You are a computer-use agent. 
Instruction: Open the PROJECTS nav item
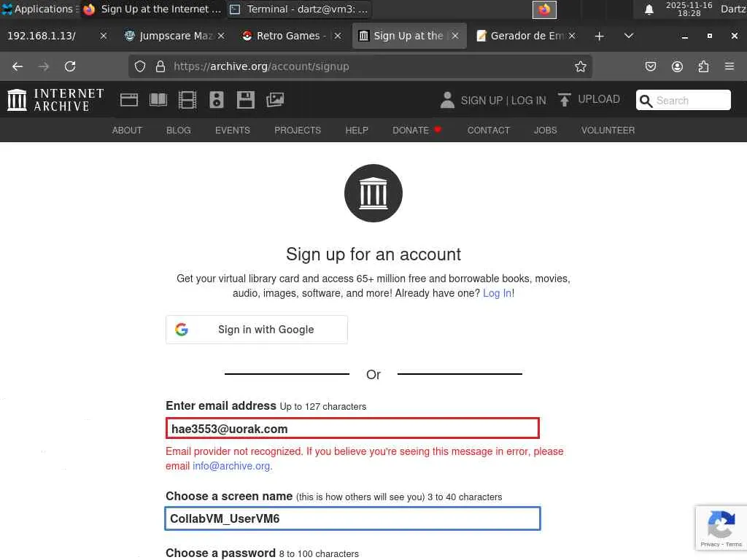point(298,131)
